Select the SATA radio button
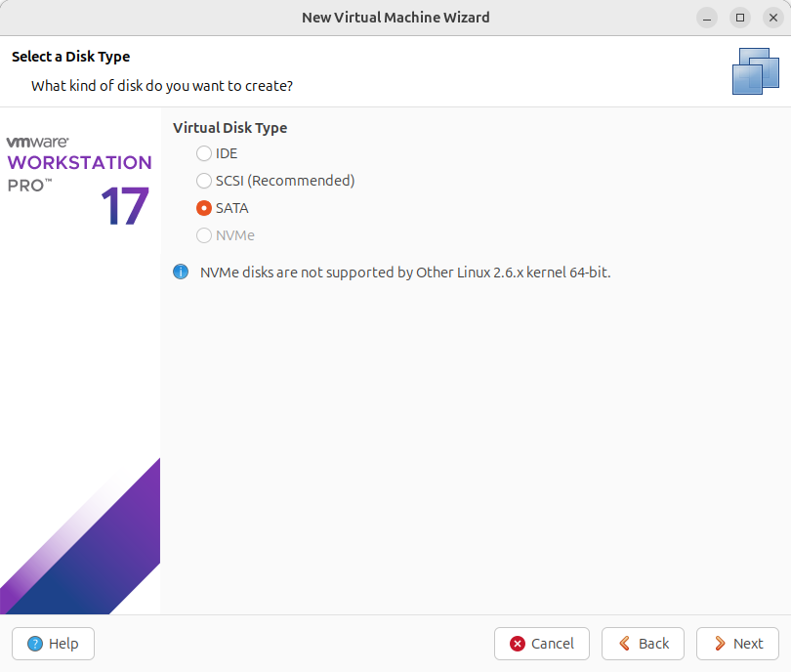The width and height of the screenshot is (791, 672). click(204, 208)
